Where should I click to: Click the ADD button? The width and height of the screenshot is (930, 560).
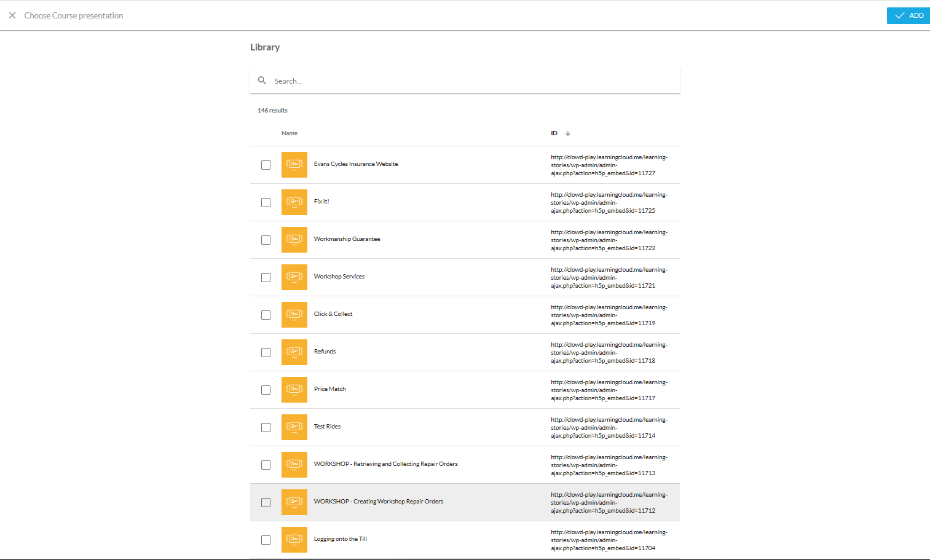tap(908, 15)
